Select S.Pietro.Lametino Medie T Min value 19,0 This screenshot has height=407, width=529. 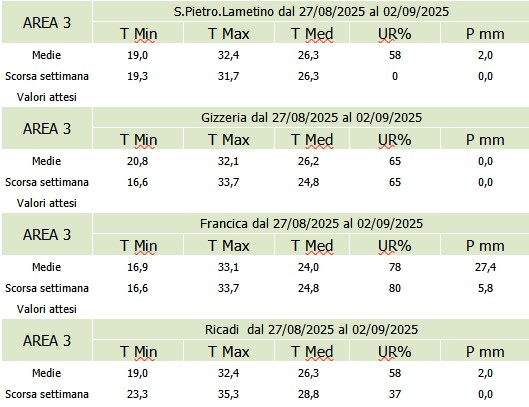point(138,55)
